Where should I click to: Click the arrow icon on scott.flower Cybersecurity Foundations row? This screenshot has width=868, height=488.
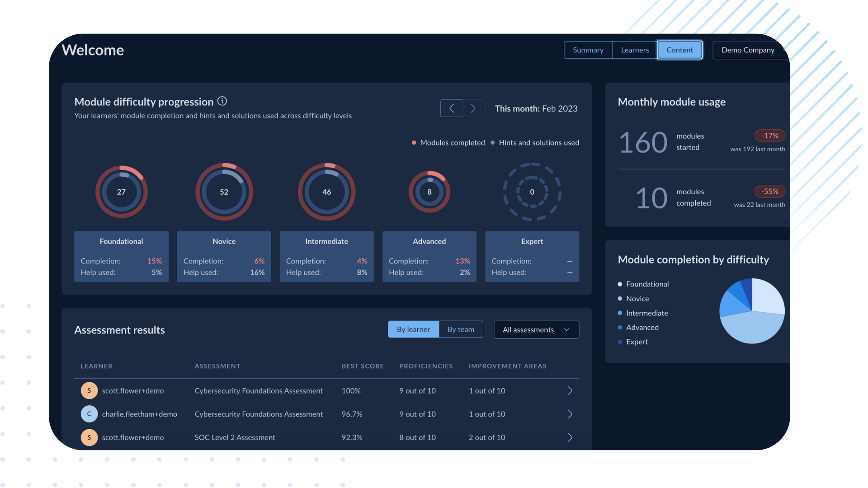[x=570, y=390]
